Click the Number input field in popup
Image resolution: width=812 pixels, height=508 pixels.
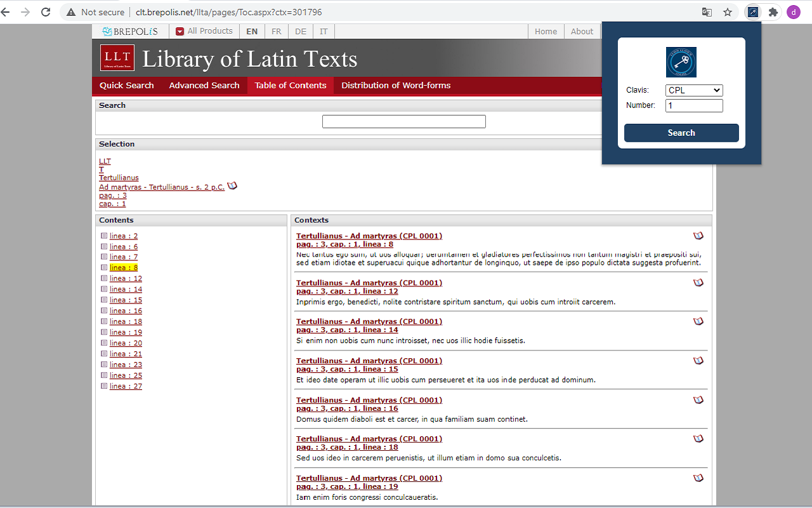694,105
